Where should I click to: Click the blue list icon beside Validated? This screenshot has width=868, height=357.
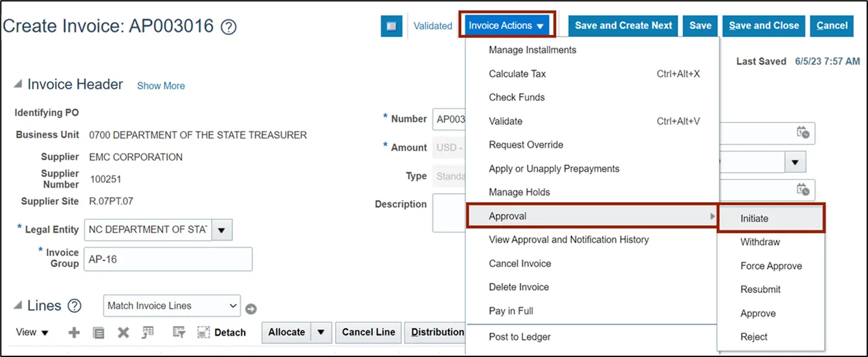(x=391, y=26)
